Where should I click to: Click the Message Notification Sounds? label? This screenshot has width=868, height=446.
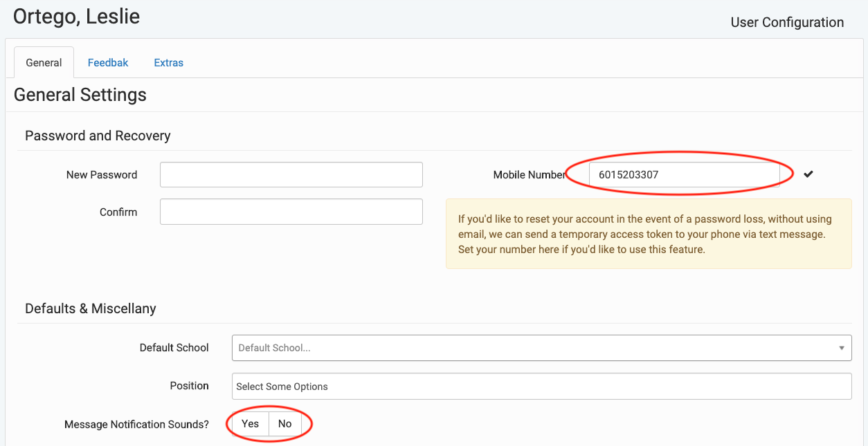click(137, 425)
